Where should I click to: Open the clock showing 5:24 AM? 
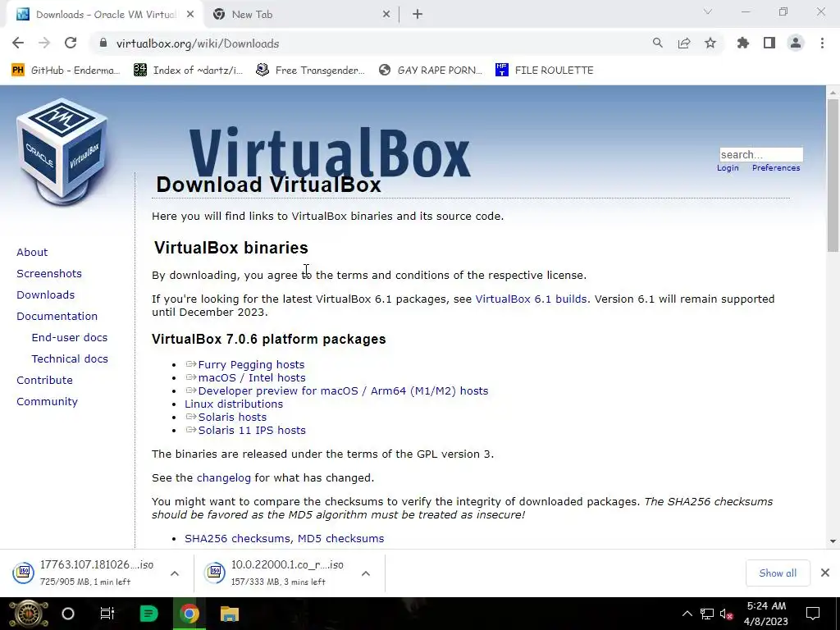766,614
